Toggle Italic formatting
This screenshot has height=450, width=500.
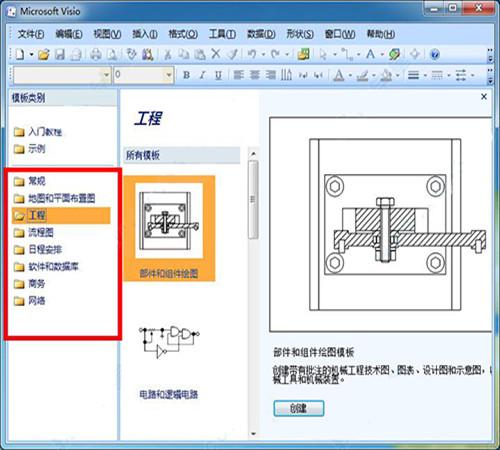[x=202, y=75]
